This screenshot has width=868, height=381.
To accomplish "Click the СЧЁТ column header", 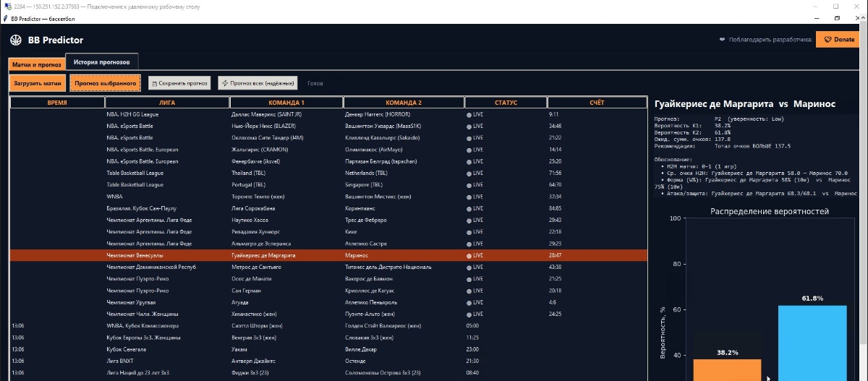I will coord(597,103).
